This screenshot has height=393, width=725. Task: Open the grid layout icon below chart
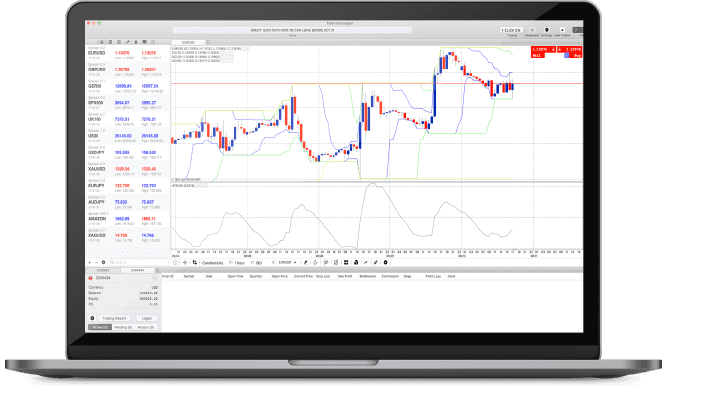[x=346, y=263]
